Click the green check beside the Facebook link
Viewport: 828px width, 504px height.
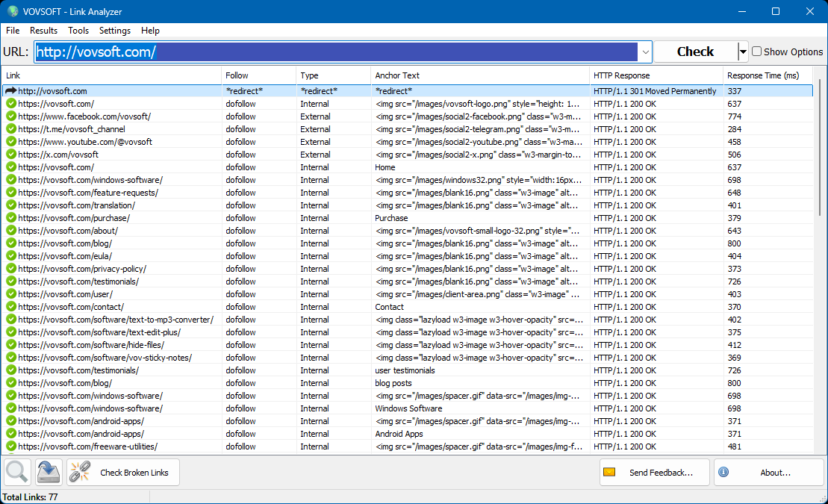pyautogui.click(x=10, y=116)
